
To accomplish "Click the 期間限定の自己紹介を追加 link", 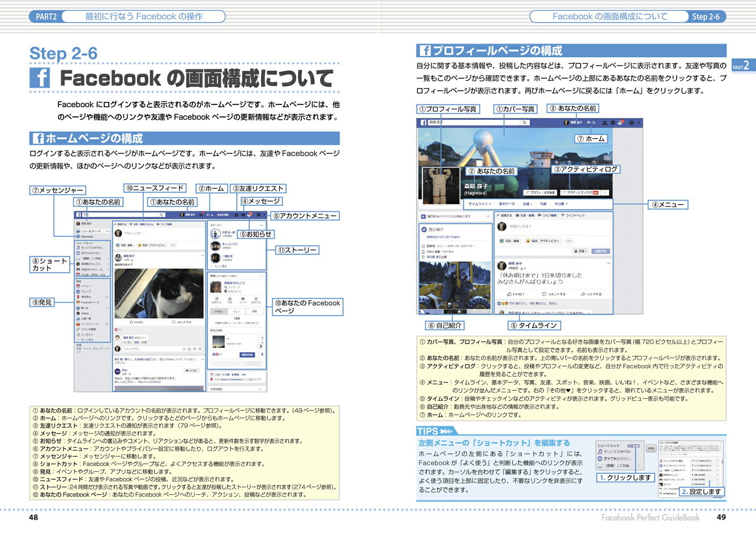I will coord(443,237).
